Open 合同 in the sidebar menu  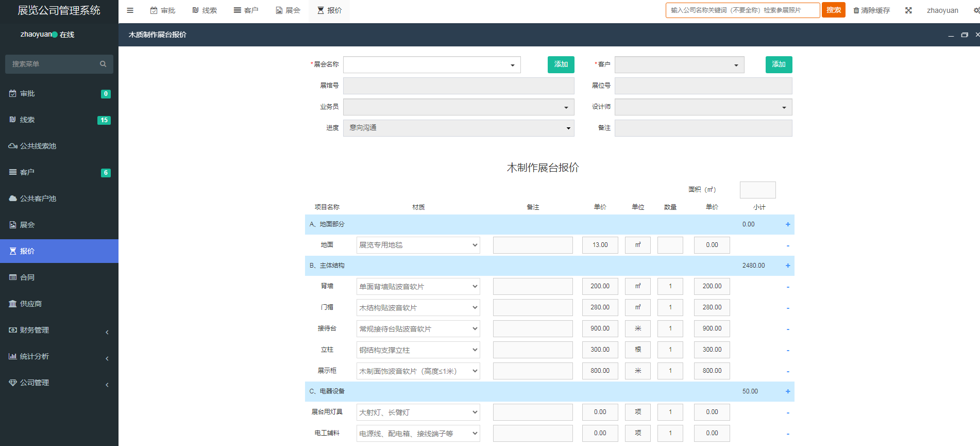27,277
